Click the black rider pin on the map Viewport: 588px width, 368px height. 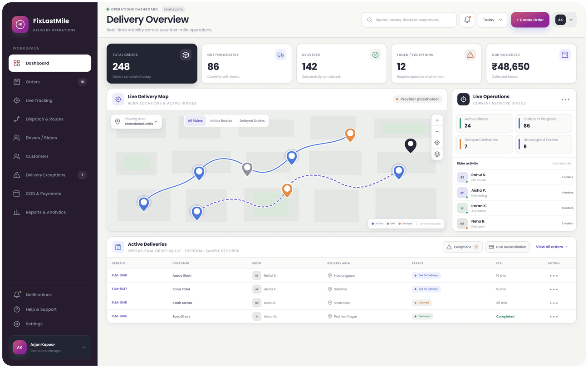pos(411,145)
